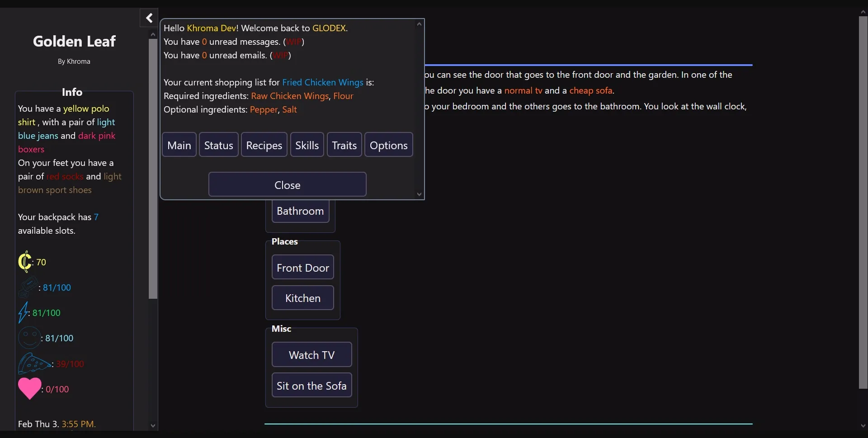View the Skills tab
Image resolution: width=868 pixels, height=438 pixels.
pyautogui.click(x=307, y=145)
